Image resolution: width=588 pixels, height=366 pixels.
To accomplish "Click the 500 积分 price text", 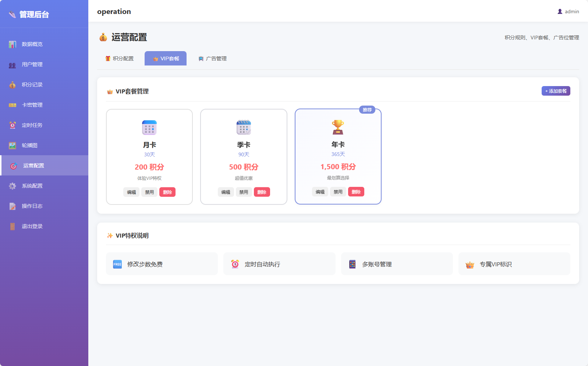I will [x=244, y=167].
